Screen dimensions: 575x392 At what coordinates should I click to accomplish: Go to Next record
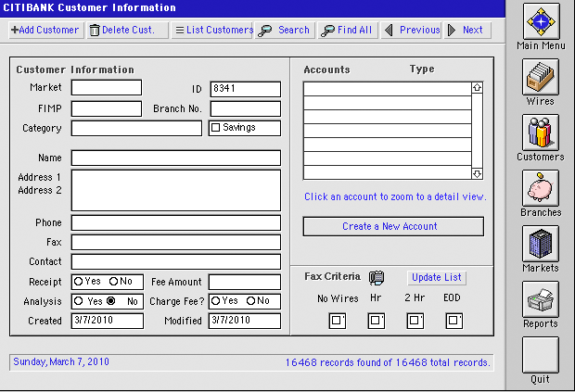pyautogui.click(x=467, y=30)
